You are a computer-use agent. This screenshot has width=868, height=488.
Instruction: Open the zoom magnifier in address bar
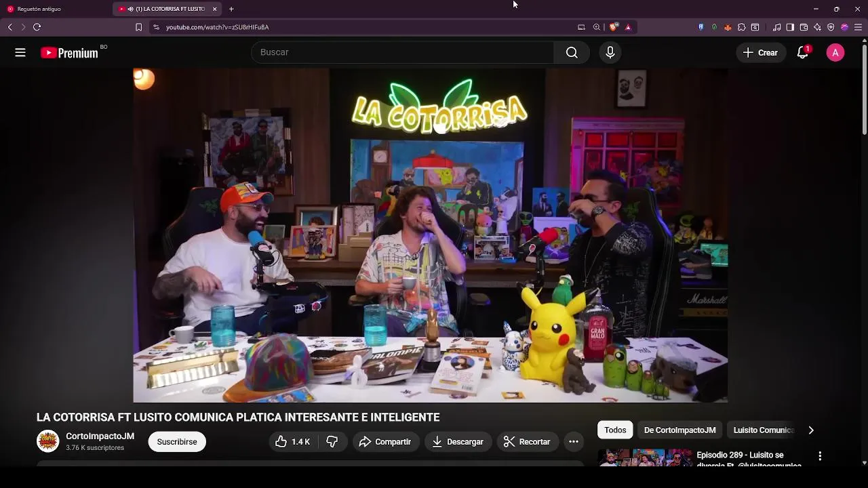[x=597, y=27]
